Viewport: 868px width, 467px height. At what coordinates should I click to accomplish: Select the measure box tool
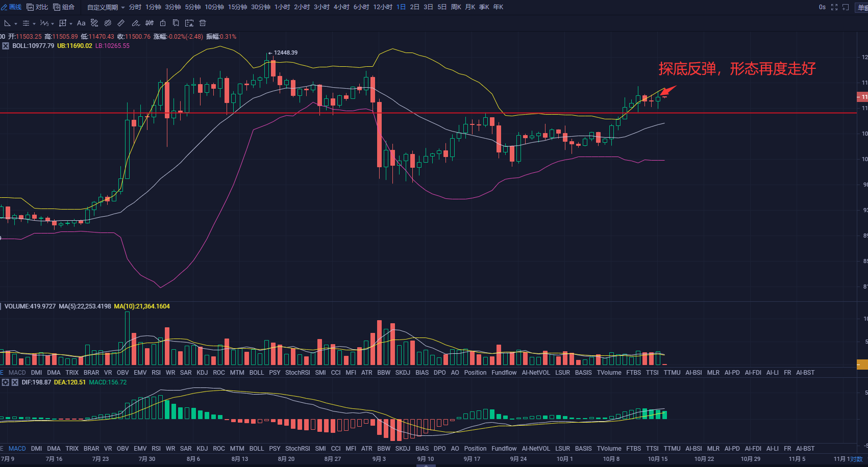click(x=63, y=23)
